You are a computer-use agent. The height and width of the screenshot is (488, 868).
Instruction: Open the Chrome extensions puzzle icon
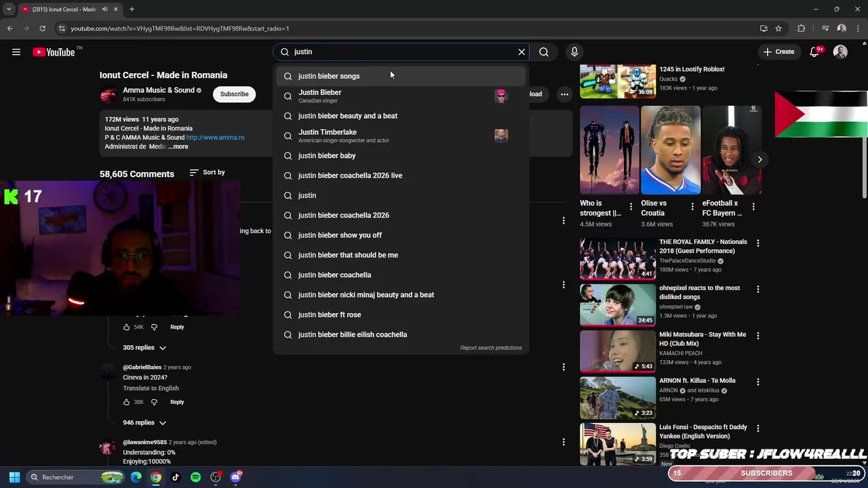point(802,28)
